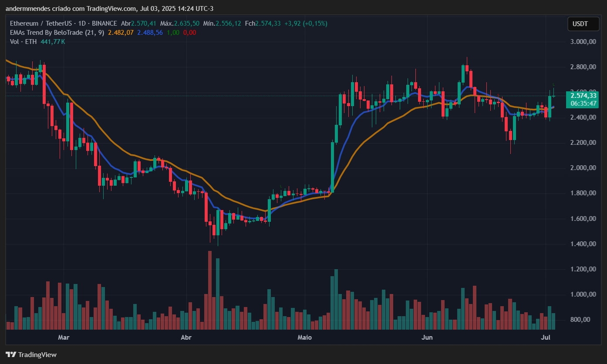Screen dimensions: 607x364
Task: Select the current price label 2.574,33
Action: point(583,96)
